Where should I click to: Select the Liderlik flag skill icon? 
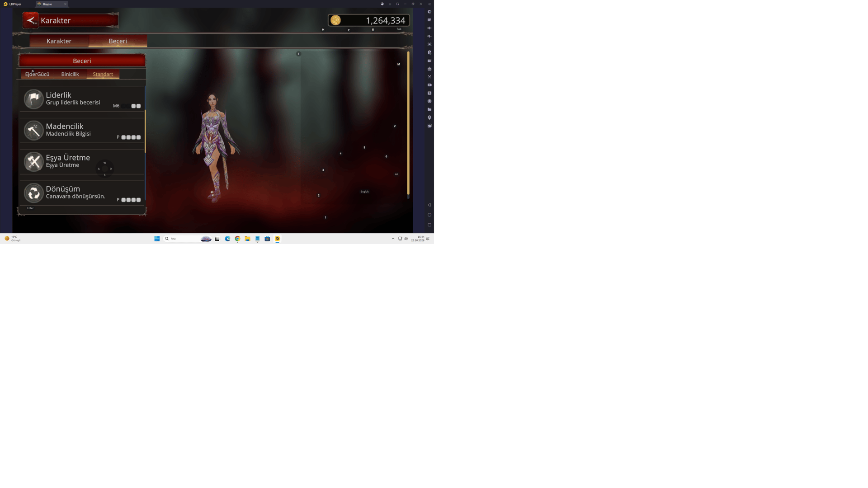[x=33, y=99]
